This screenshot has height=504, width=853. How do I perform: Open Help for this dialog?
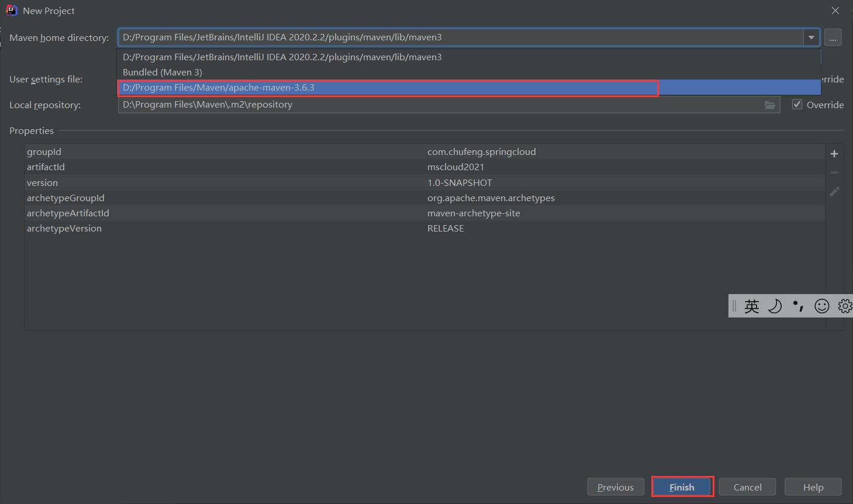[x=813, y=487]
